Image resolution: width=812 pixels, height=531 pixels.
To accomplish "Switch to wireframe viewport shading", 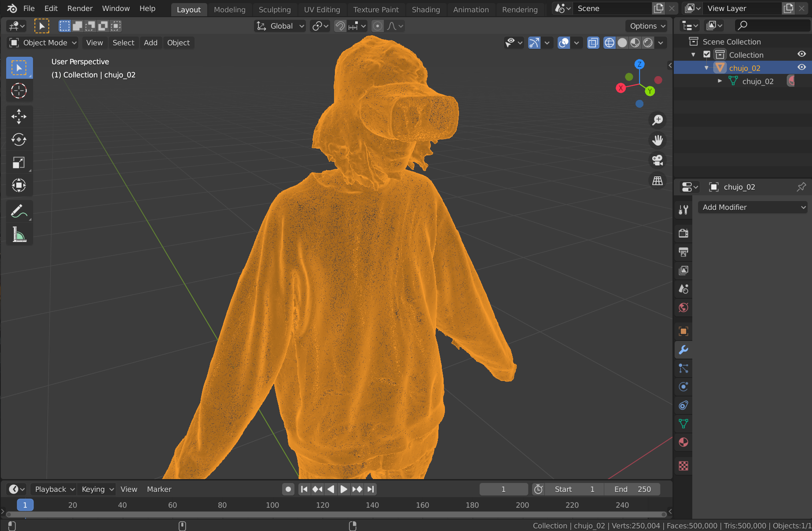I will pyautogui.click(x=610, y=43).
